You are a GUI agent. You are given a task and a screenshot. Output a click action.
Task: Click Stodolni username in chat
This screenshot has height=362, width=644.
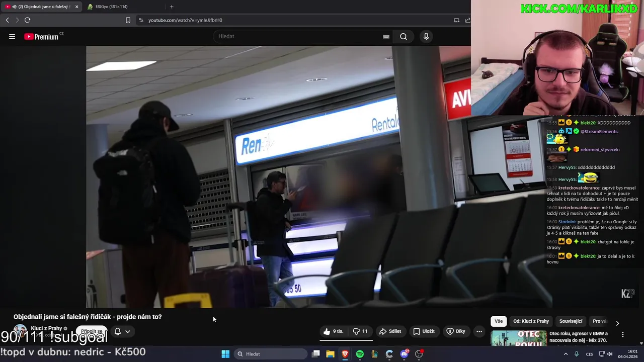(x=567, y=222)
